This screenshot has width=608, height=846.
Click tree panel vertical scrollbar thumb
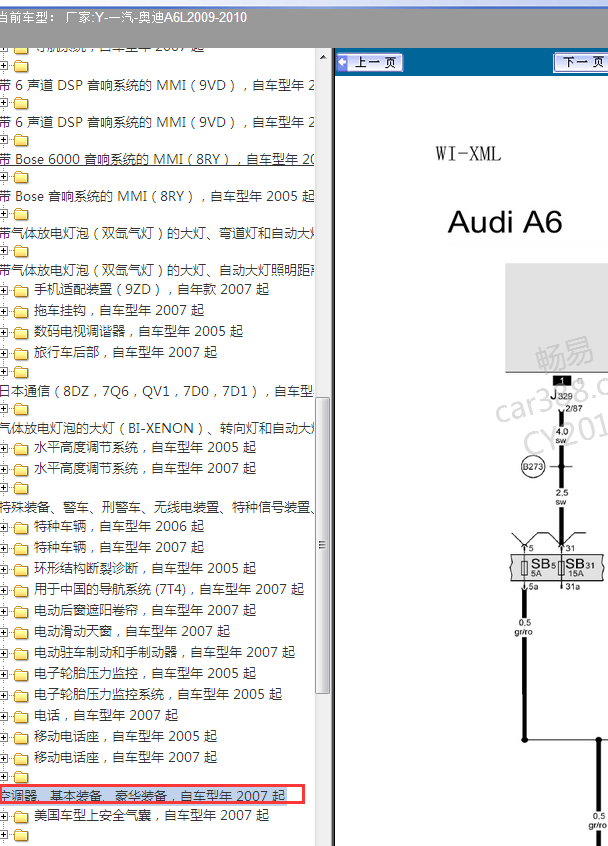(x=323, y=545)
